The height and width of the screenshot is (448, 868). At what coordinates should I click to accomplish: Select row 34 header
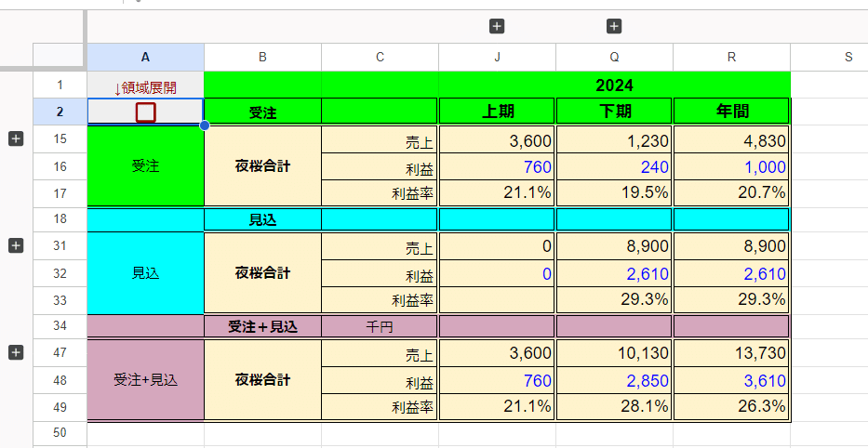click(x=60, y=326)
